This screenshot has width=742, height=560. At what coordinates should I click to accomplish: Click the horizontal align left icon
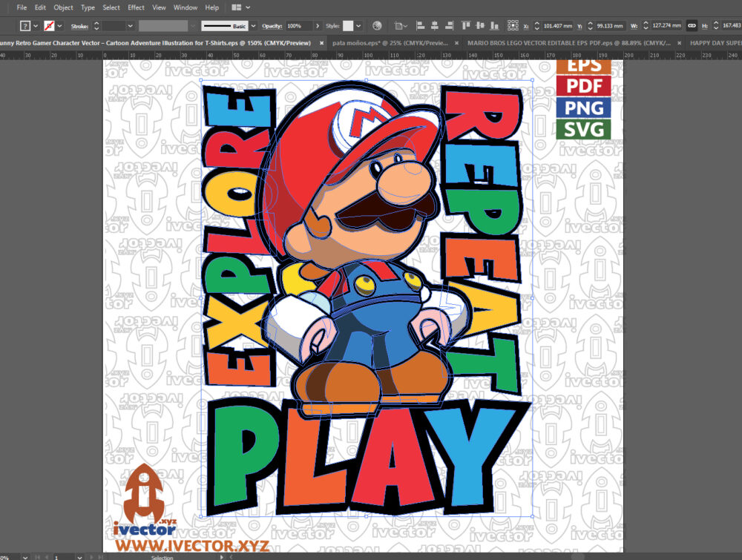[x=420, y=26]
